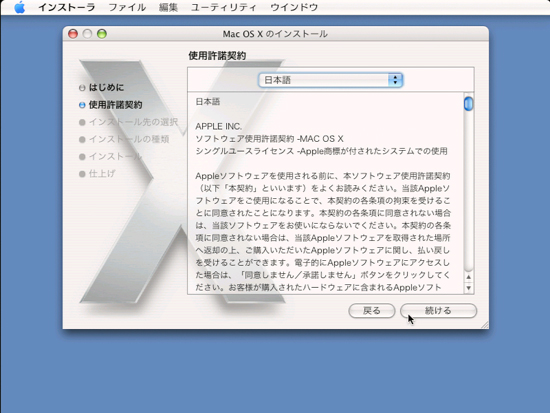Screen dimensions: 550x413
Task: Select the はじめに step
Action: coord(106,87)
